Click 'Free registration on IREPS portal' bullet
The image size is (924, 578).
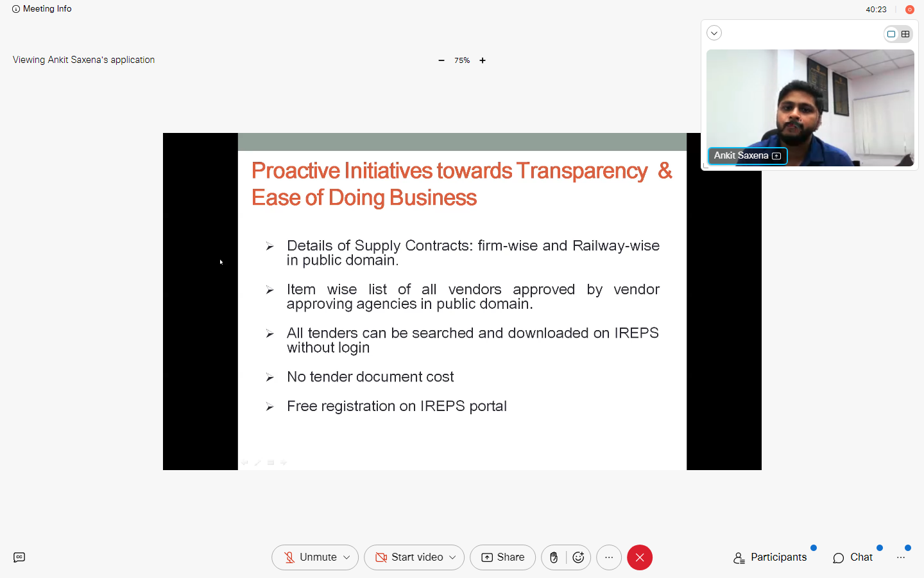[x=397, y=407]
